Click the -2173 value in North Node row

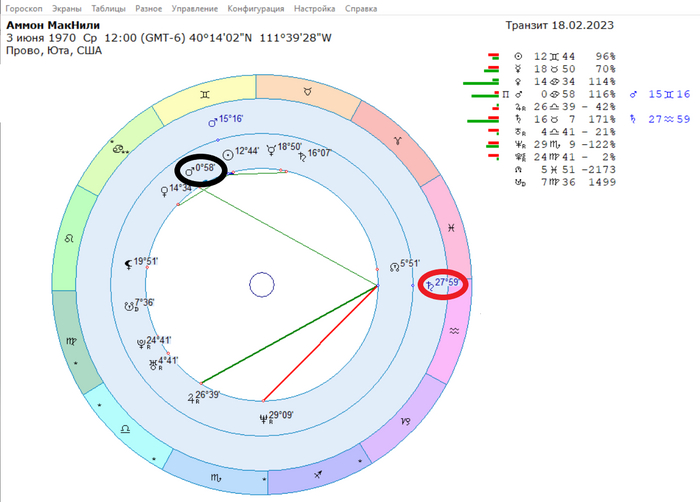(x=599, y=169)
